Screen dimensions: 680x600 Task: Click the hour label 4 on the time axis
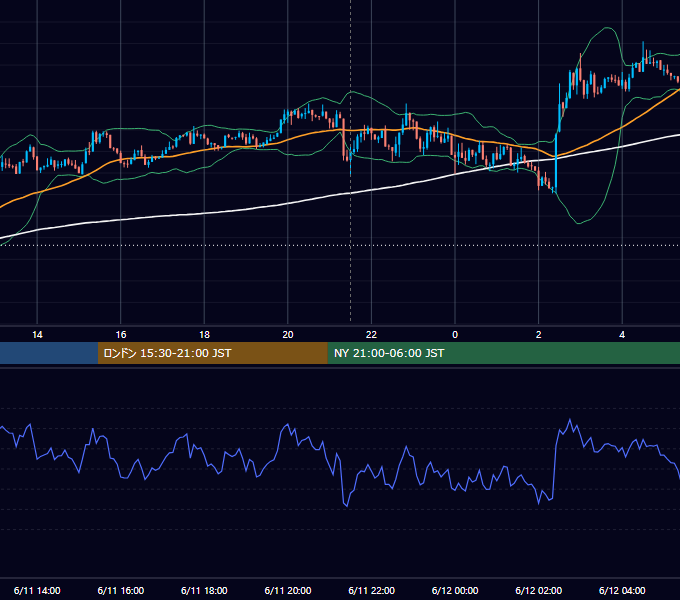622,335
